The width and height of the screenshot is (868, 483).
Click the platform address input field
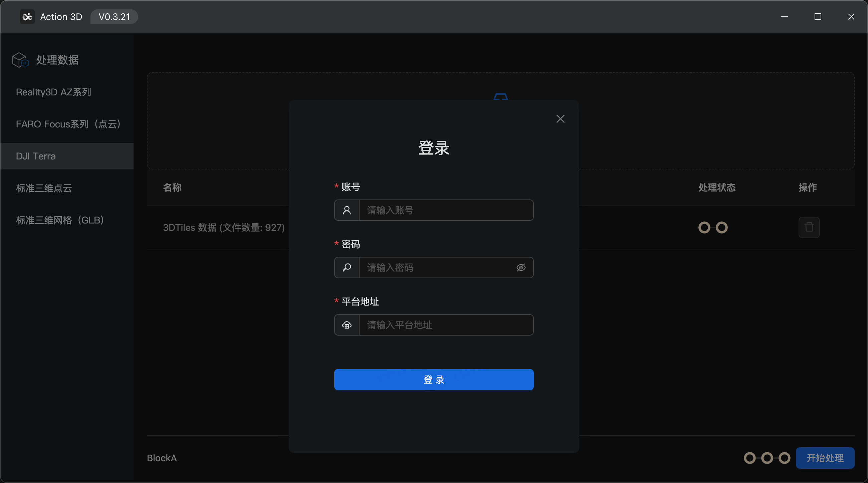pyautogui.click(x=446, y=325)
